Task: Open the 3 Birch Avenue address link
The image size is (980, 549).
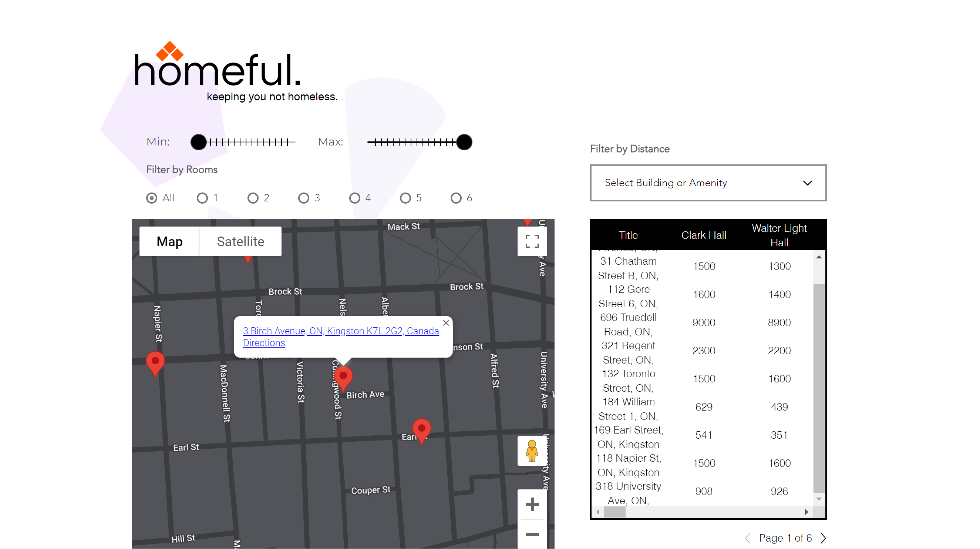Action: pyautogui.click(x=340, y=331)
